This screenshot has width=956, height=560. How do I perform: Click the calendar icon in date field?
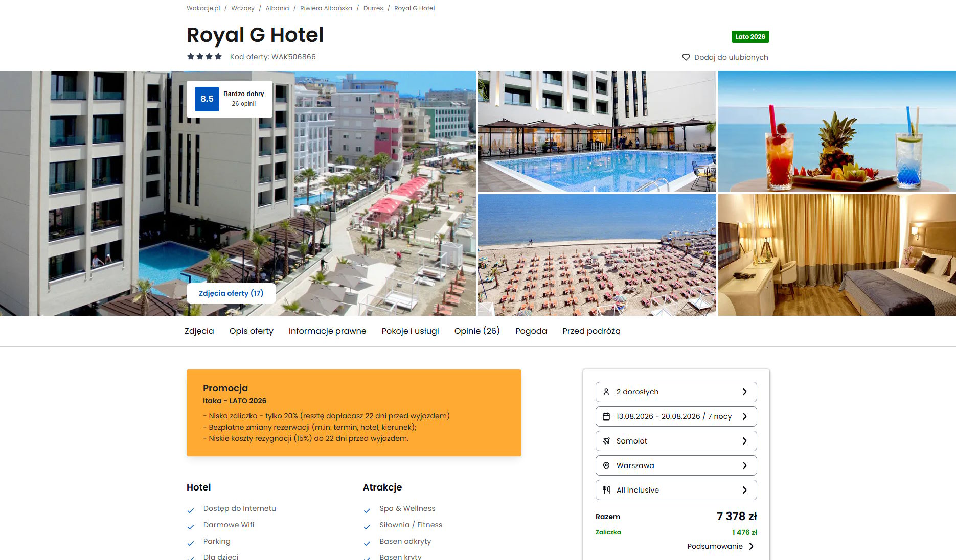[x=606, y=416]
